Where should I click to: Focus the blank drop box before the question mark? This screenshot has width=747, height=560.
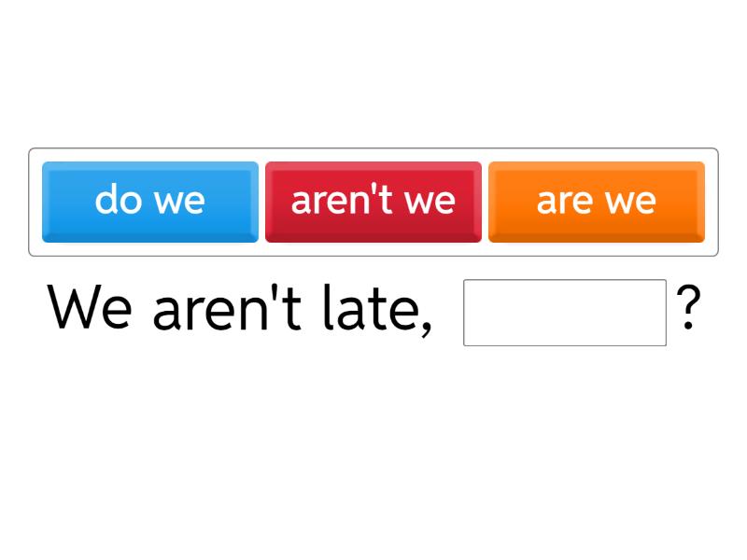565,313
